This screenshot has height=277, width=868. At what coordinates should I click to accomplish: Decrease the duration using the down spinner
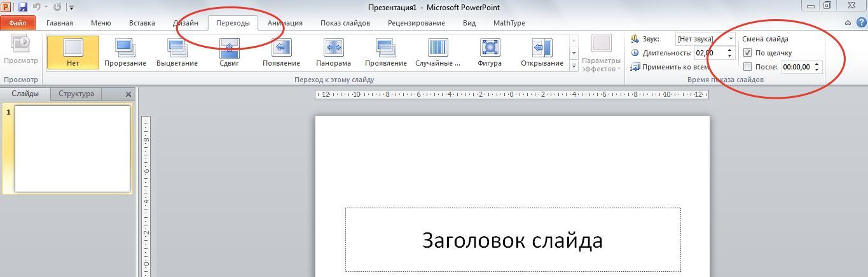pos(730,56)
